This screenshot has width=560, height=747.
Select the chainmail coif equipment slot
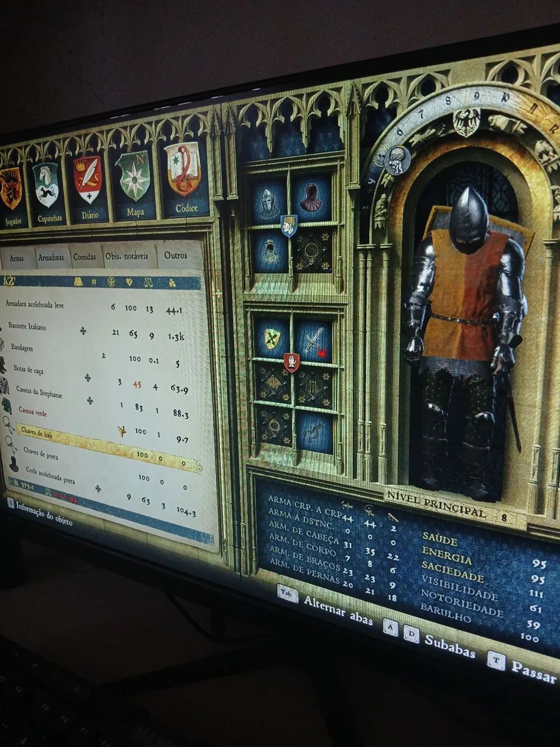[x=269, y=252]
